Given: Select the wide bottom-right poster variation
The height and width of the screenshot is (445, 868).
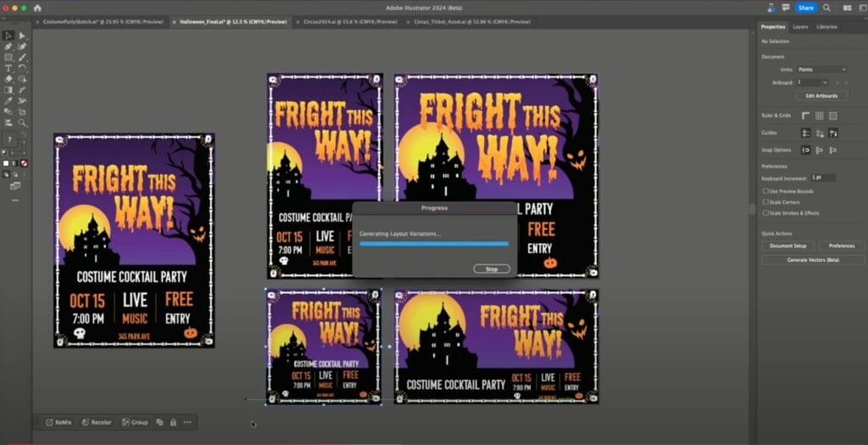Looking at the screenshot, I should tap(496, 346).
